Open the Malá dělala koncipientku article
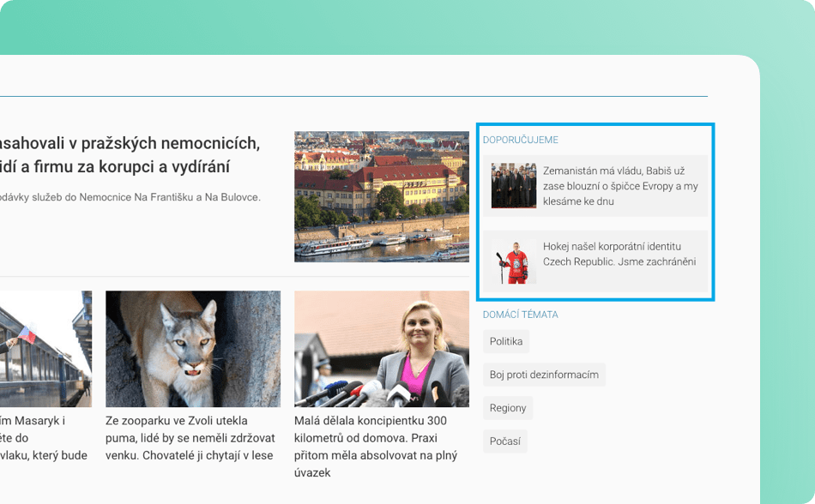This screenshot has height=504, width=815. (x=376, y=447)
